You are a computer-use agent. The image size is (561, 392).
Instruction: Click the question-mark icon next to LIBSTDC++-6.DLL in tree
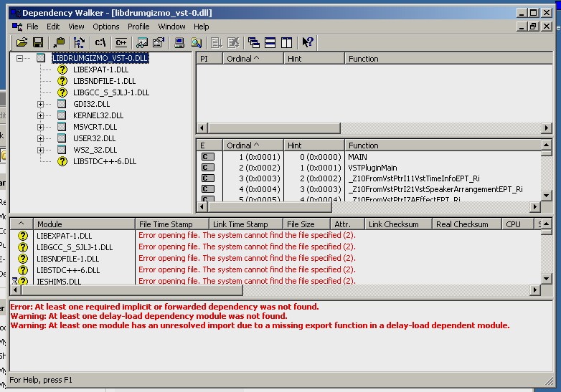pos(62,161)
